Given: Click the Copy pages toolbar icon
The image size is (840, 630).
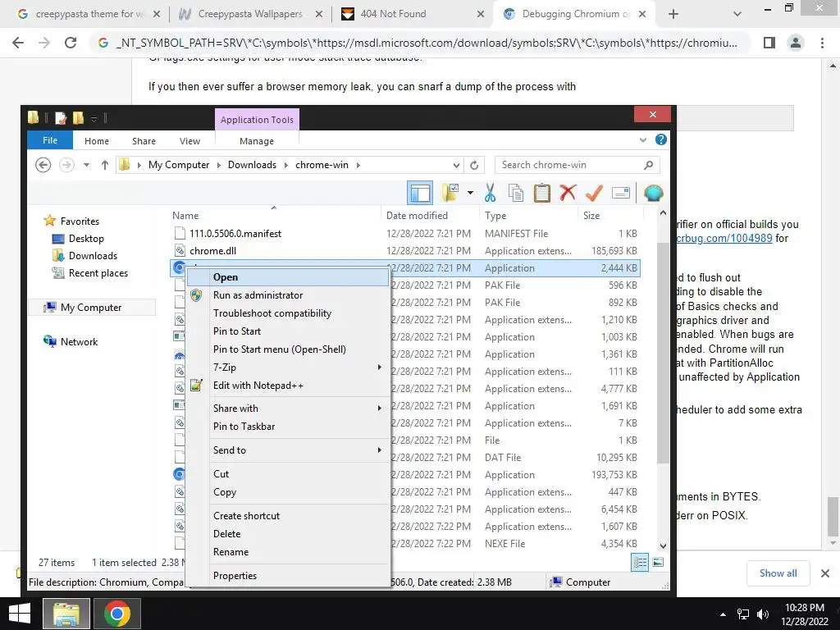Looking at the screenshot, I should (516, 193).
